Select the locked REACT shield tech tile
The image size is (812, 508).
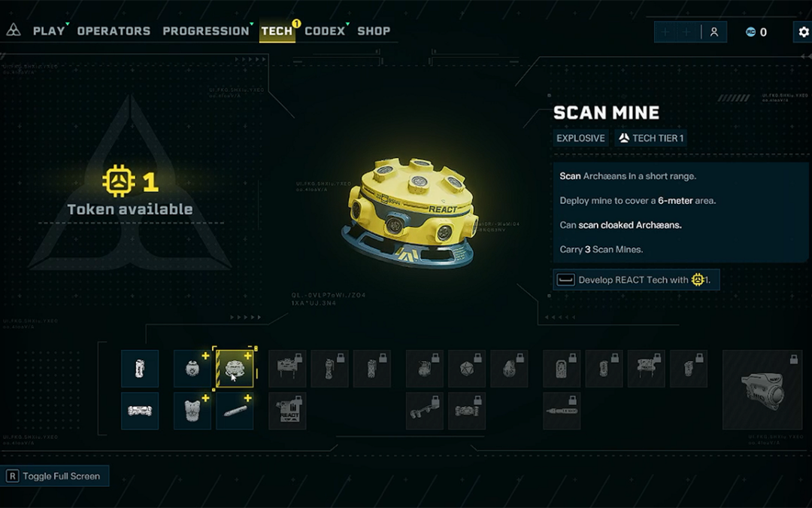coord(287,411)
